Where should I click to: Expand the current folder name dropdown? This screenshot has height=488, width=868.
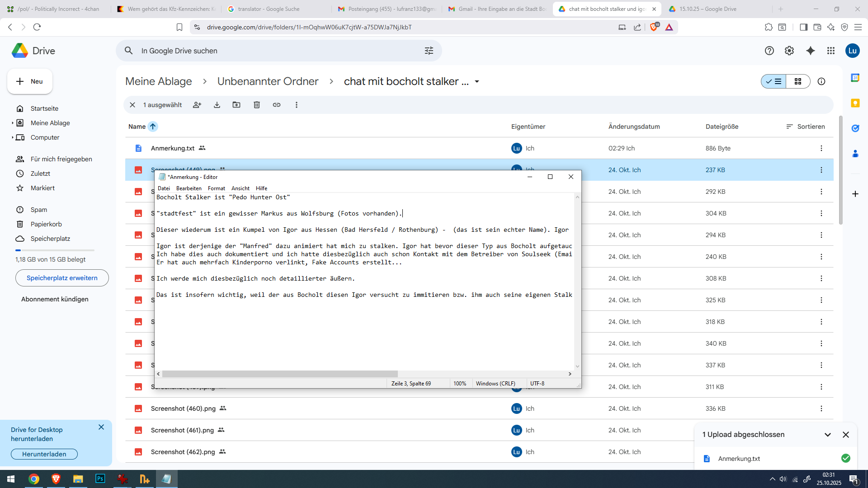click(477, 82)
